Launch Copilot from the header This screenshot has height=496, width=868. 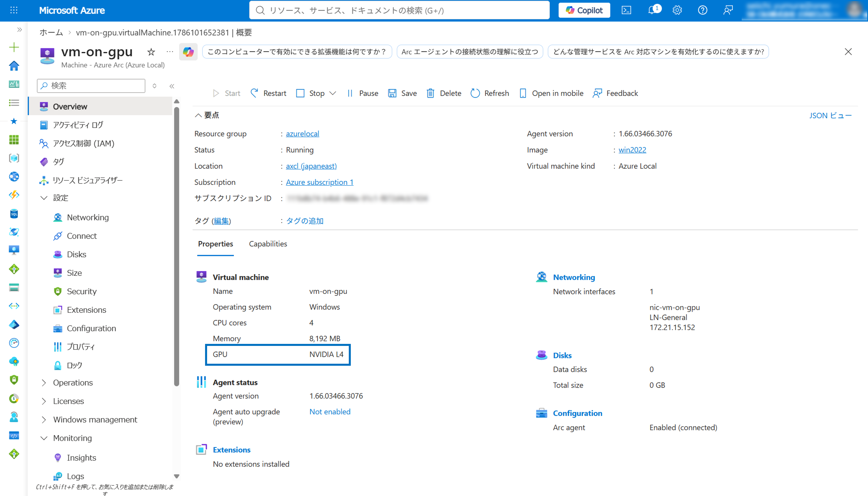coord(584,10)
